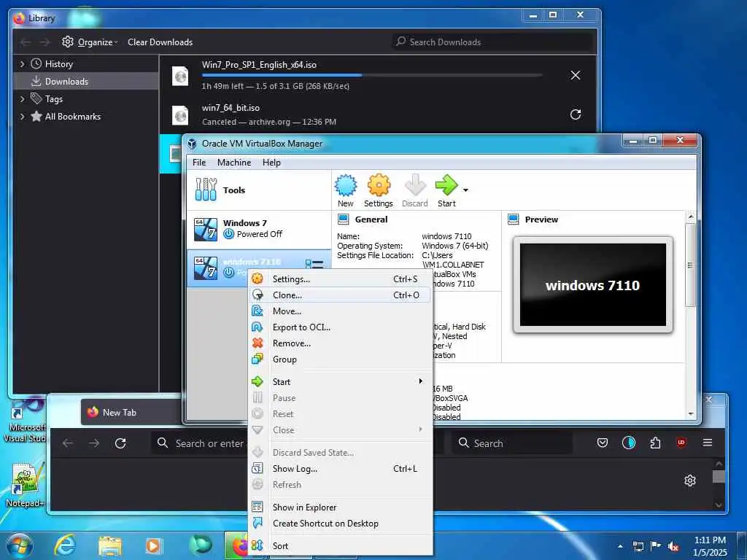This screenshot has width=747, height=560.
Task: Select the Tools entry in VirtualBox
Action: [x=259, y=190]
